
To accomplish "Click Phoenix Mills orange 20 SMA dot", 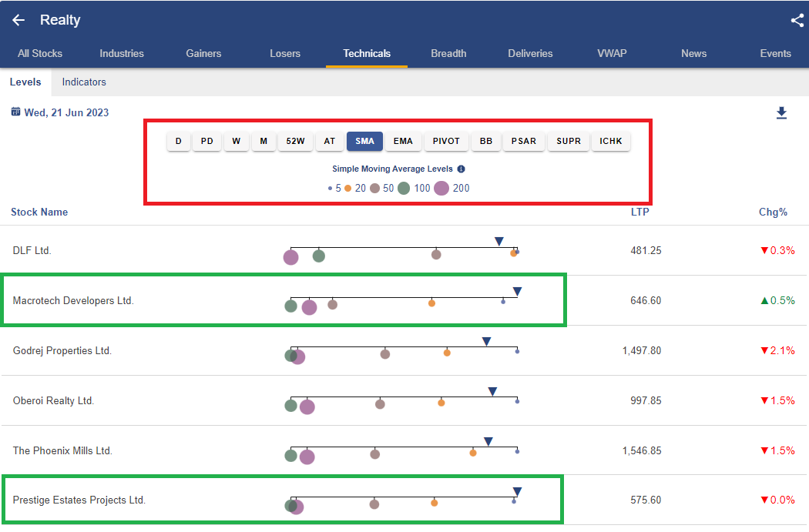I will (x=473, y=453).
